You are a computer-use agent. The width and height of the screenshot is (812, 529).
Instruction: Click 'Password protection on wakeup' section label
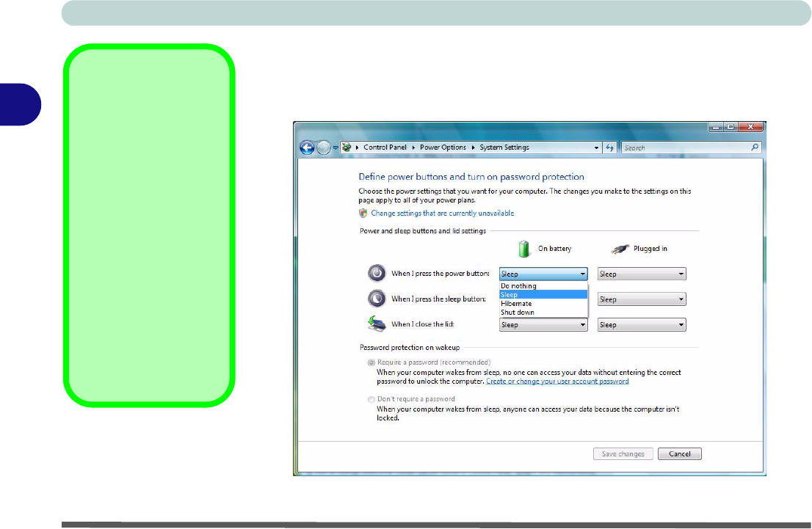click(410, 348)
